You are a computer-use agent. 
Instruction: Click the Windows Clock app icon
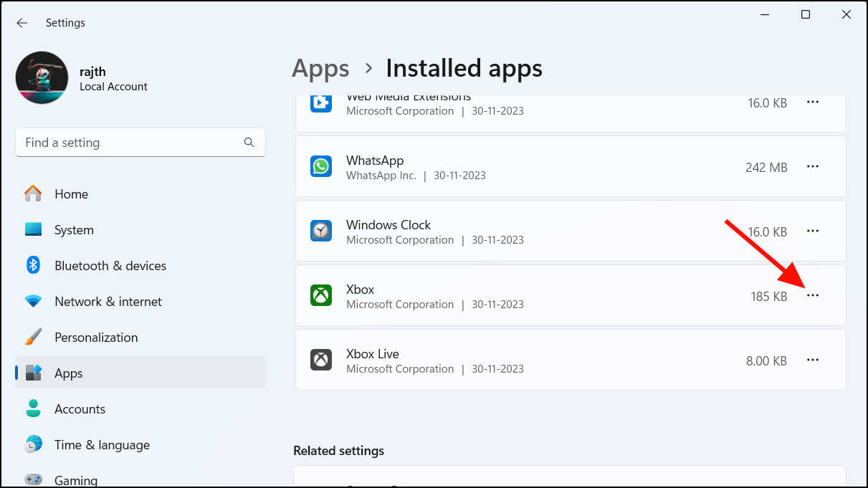(321, 231)
